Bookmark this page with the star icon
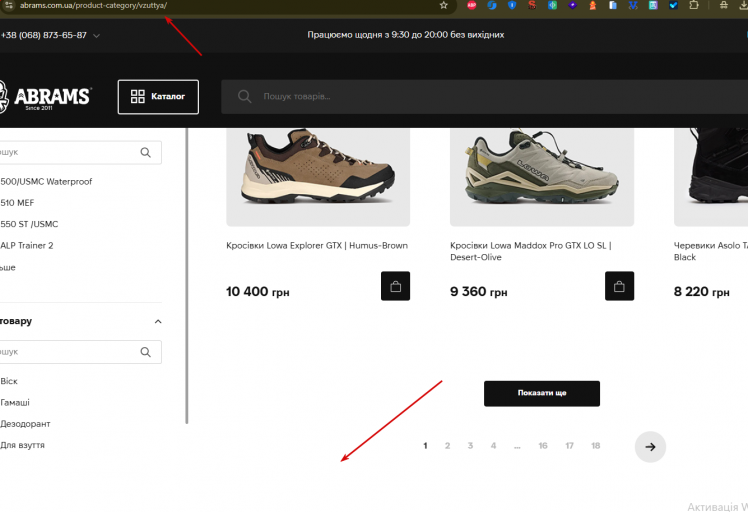The height and width of the screenshot is (512, 748). [444, 5]
